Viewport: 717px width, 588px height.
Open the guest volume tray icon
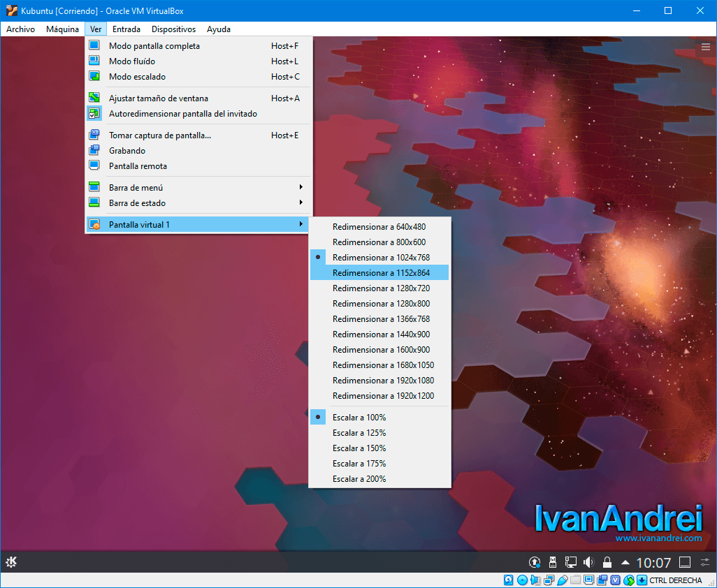point(589,562)
